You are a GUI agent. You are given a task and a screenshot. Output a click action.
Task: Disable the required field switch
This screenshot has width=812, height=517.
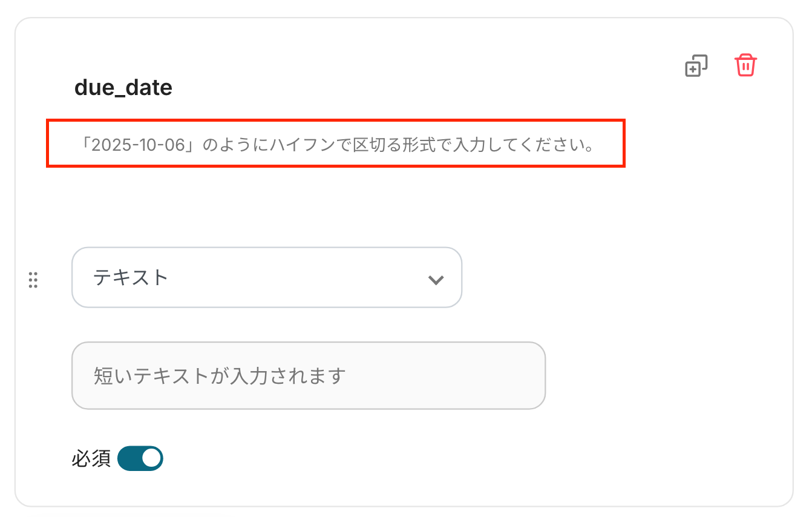click(140, 459)
